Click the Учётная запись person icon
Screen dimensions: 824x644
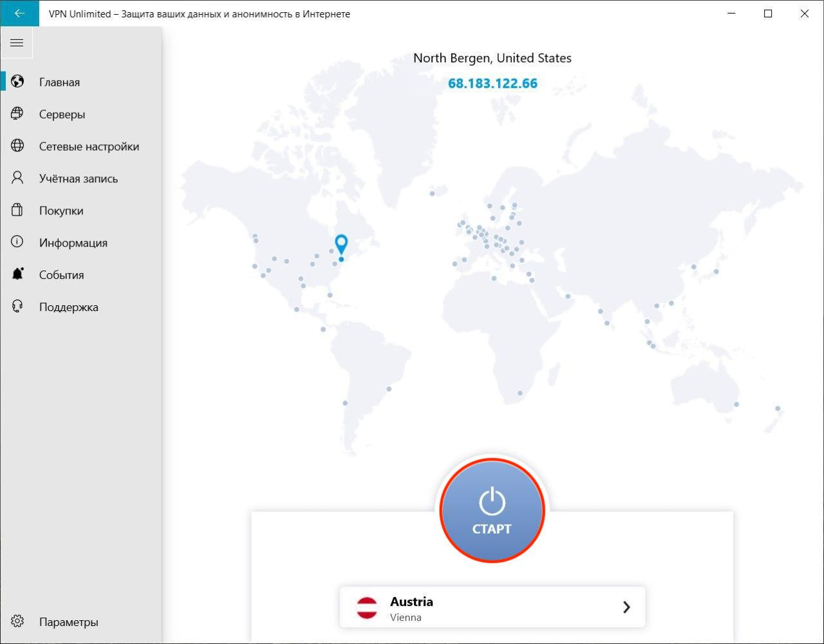click(17, 178)
